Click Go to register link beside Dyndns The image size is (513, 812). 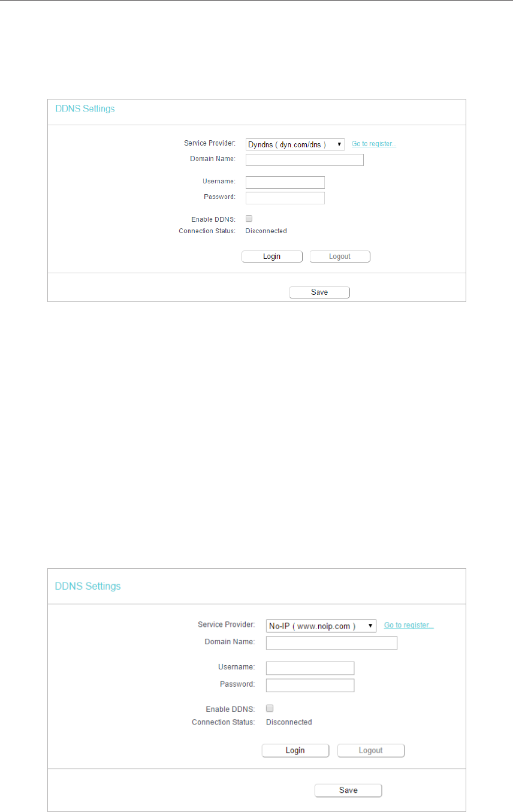click(374, 144)
